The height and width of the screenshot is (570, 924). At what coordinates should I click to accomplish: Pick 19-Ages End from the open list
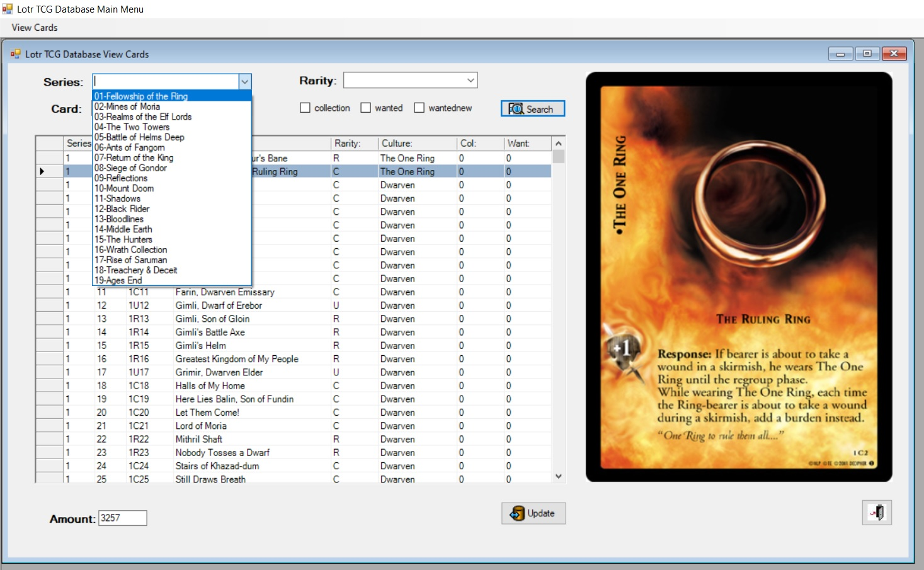pos(118,280)
